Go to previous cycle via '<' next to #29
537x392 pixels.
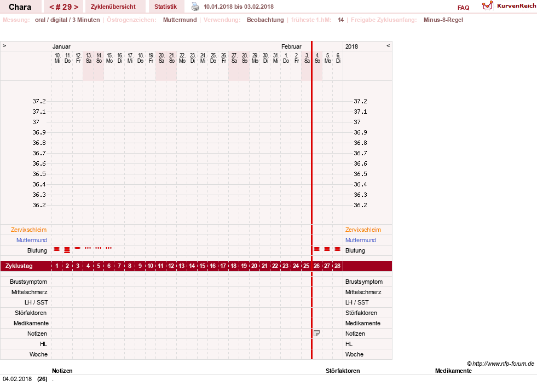point(51,7)
